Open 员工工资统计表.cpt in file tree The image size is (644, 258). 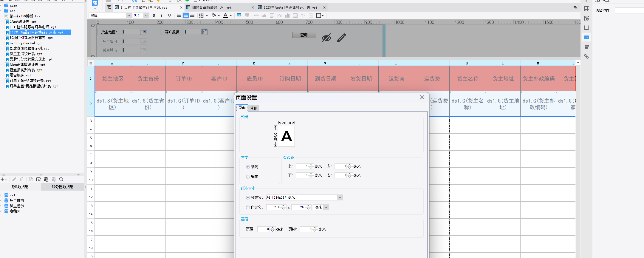26,54
